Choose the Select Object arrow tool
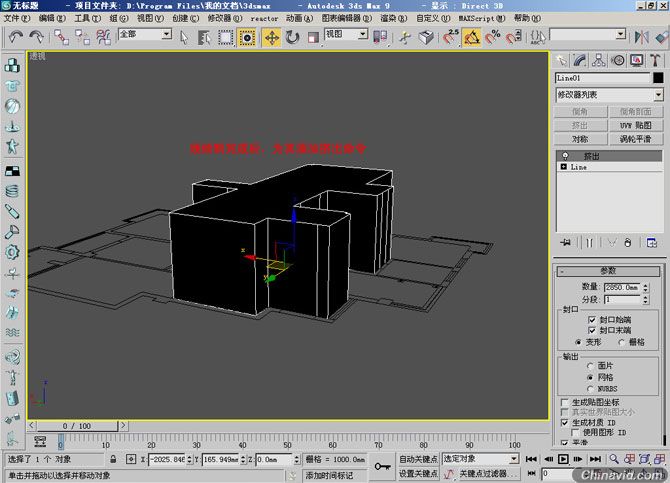The width and height of the screenshot is (670, 483). click(x=184, y=37)
